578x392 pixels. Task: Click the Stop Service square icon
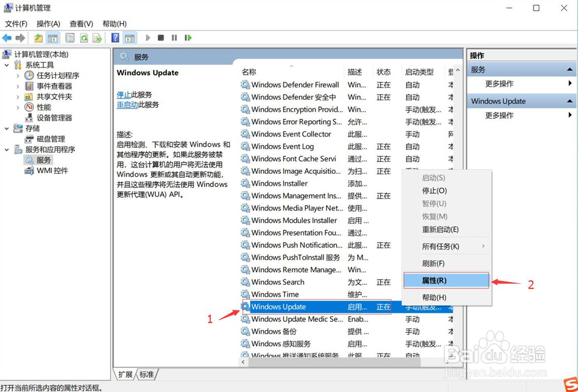[161, 38]
